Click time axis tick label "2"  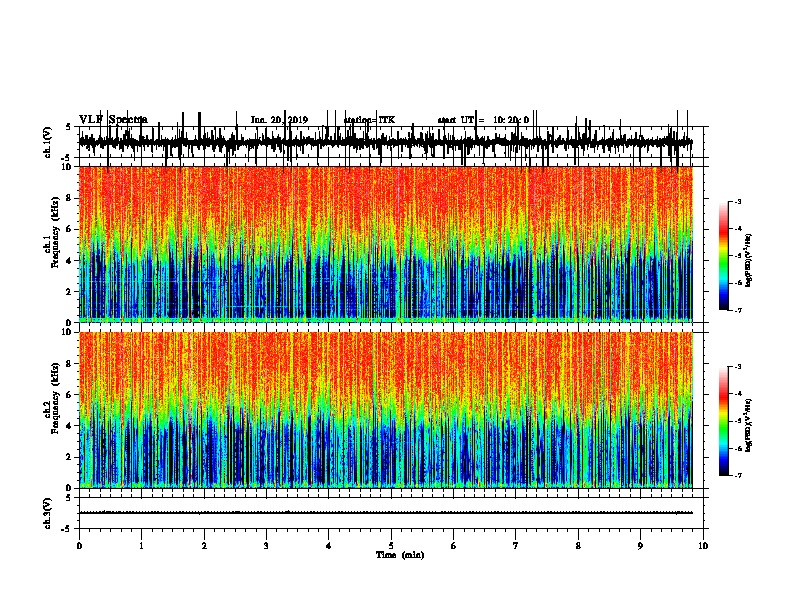coord(204,546)
